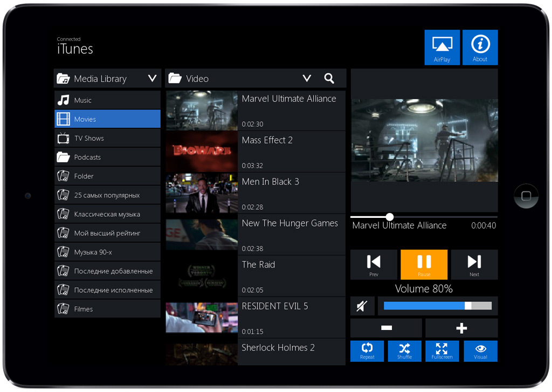Image resolution: width=552 pixels, height=392 pixels.
Task: Enter fullscreen video mode
Action: coord(441,351)
